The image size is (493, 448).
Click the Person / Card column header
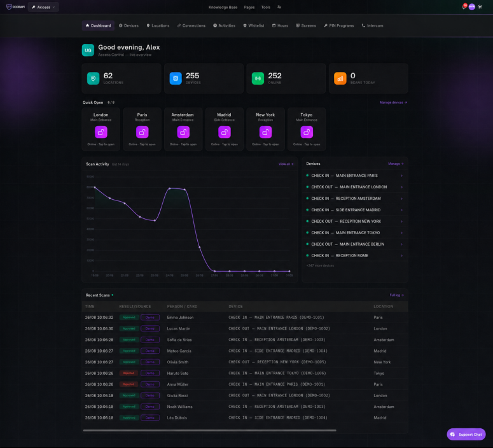coord(182,307)
